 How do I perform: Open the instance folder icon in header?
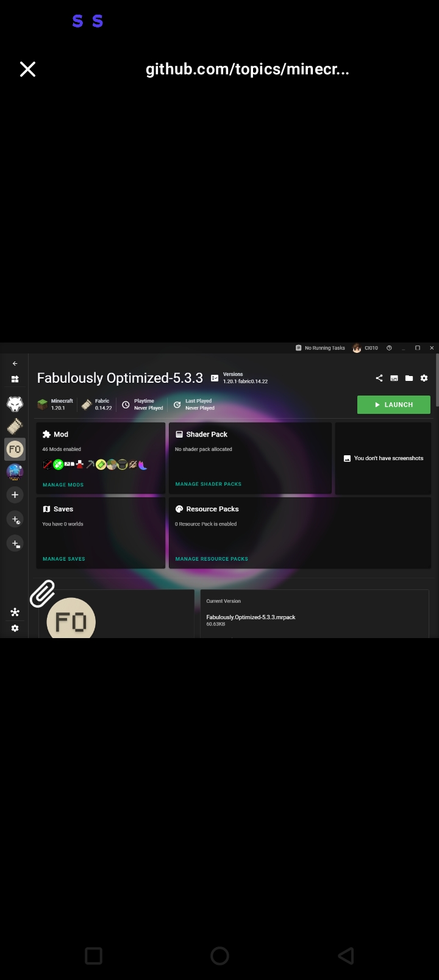pos(409,378)
